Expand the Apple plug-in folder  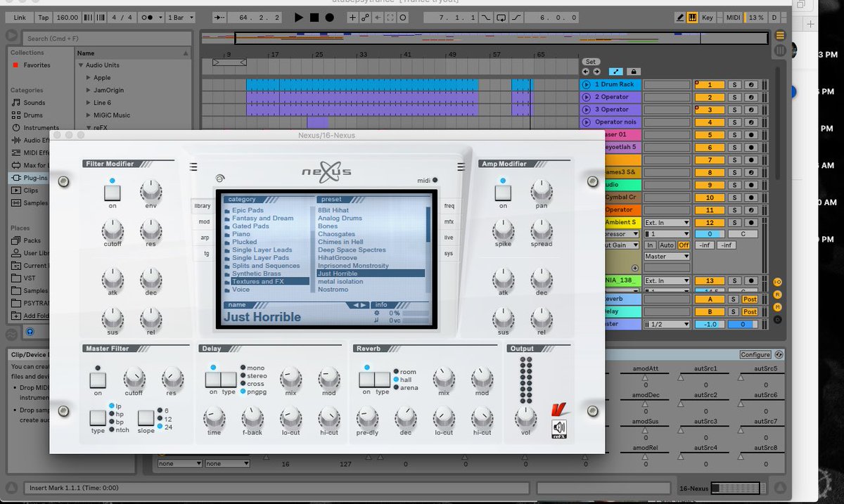click(89, 78)
